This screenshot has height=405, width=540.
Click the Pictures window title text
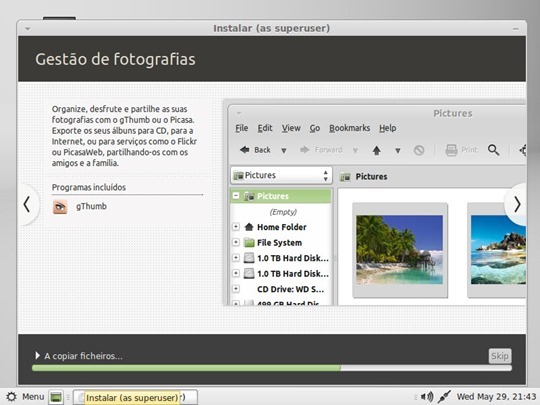click(x=453, y=113)
